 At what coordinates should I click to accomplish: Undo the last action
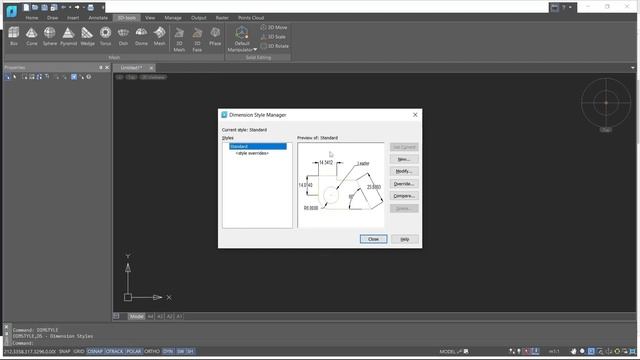63,7
